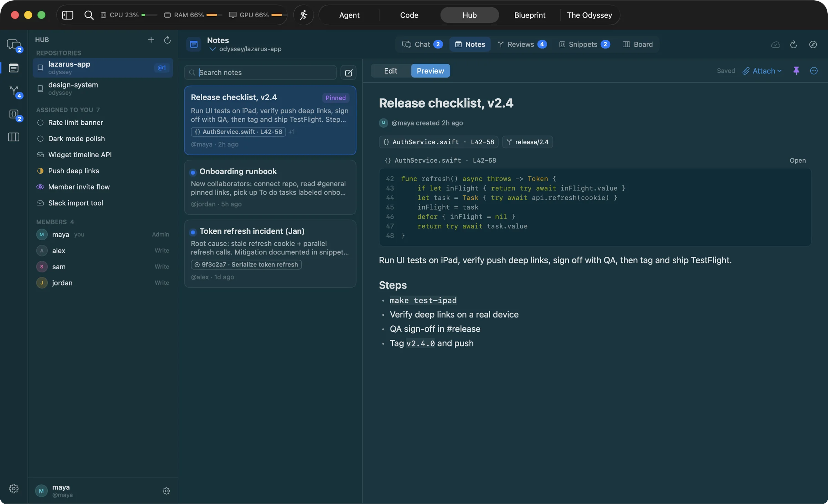This screenshot has height=504, width=828.
Task: Select the lazarus-app repository
Action: tap(103, 68)
